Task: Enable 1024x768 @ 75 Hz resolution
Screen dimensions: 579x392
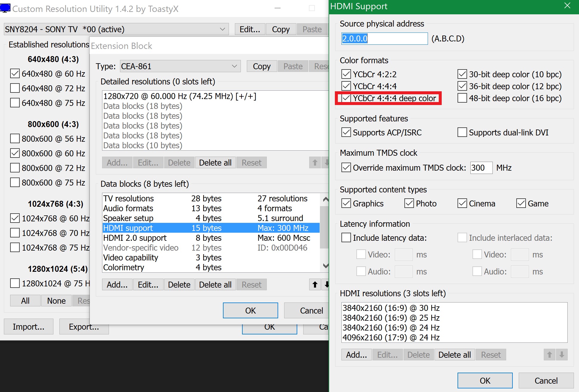Action: (15, 247)
